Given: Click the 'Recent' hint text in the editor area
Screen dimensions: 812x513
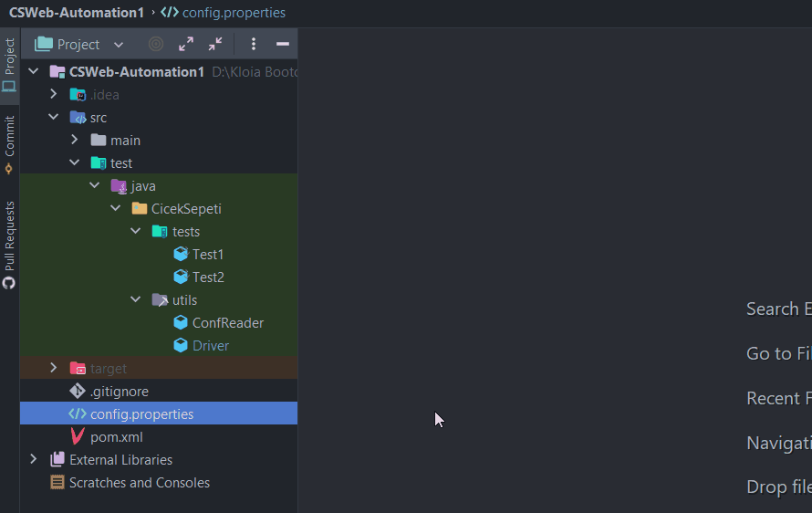Looking at the screenshot, I should [x=773, y=398].
